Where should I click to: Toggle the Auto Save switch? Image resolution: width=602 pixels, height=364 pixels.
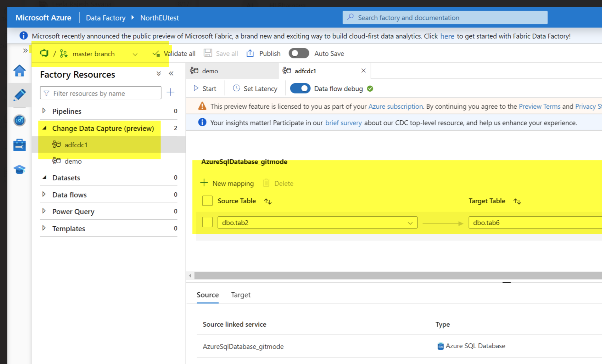pyautogui.click(x=299, y=53)
